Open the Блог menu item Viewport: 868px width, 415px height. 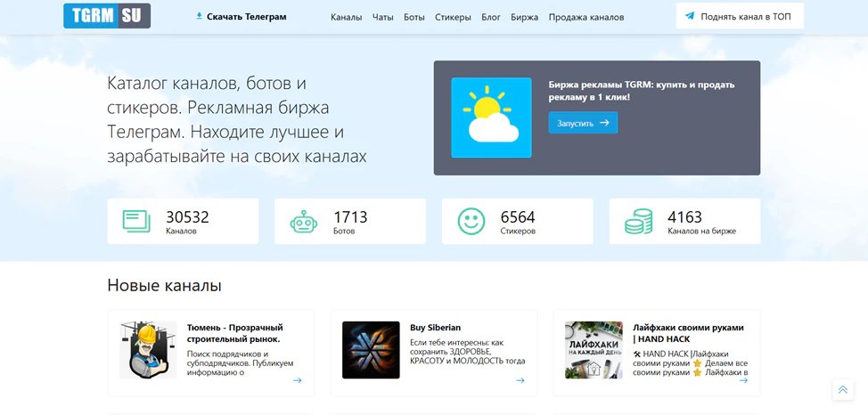[491, 17]
